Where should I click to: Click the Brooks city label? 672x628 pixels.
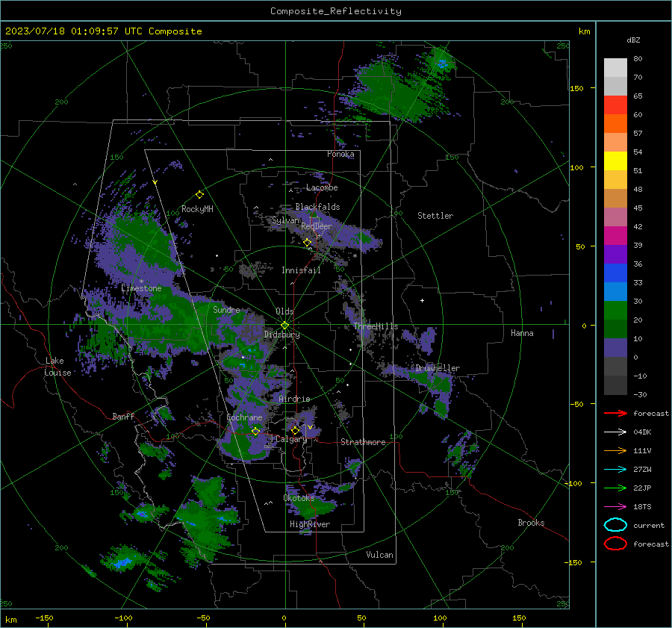(x=531, y=523)
